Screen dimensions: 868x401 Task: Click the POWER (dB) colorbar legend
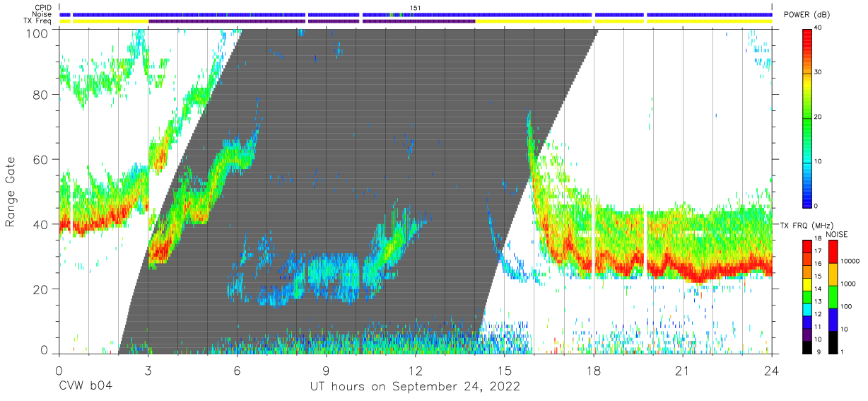tap(807, 117)
